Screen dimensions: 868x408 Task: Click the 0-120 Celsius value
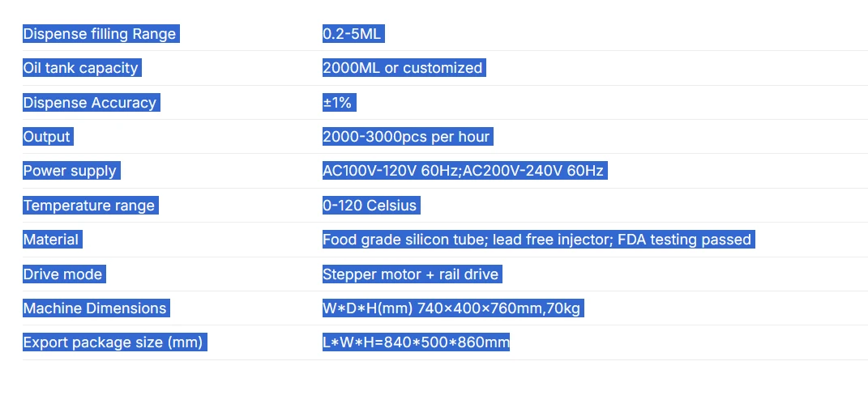(370, 205)
